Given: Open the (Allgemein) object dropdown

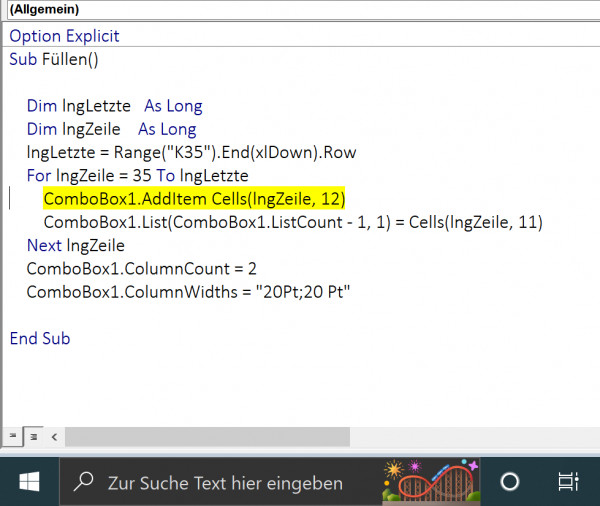Looking at the screenshot, I should pyautogui.click(x=303, y=9).
